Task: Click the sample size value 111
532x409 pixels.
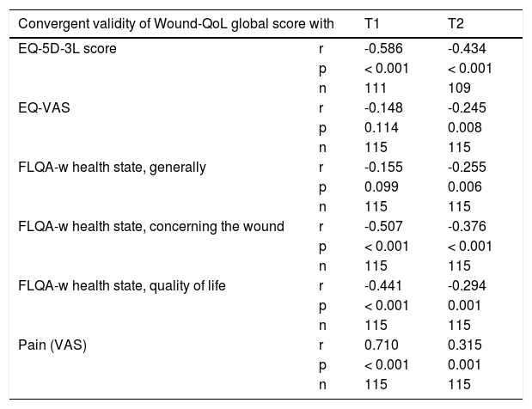Action: tap(375, 88)
